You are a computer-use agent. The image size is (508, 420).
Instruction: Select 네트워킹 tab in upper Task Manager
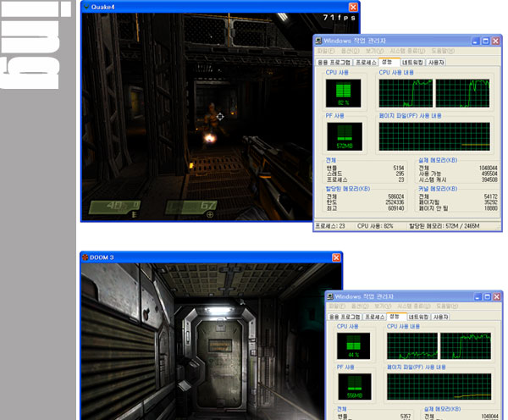coord(413,62)
